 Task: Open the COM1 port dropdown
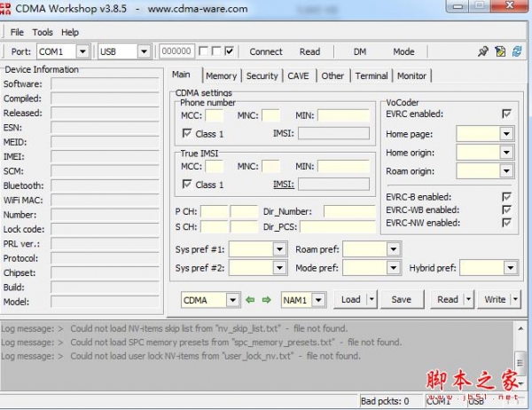tap(82, 51)
